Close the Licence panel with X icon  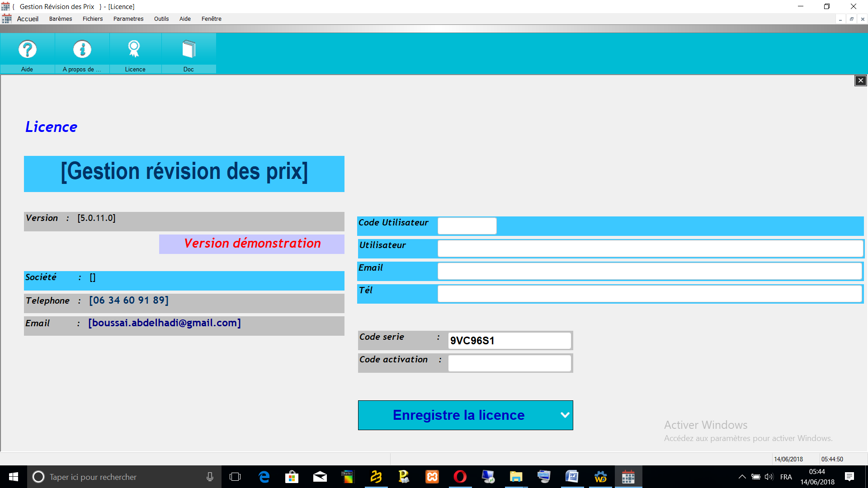[860, 80]
